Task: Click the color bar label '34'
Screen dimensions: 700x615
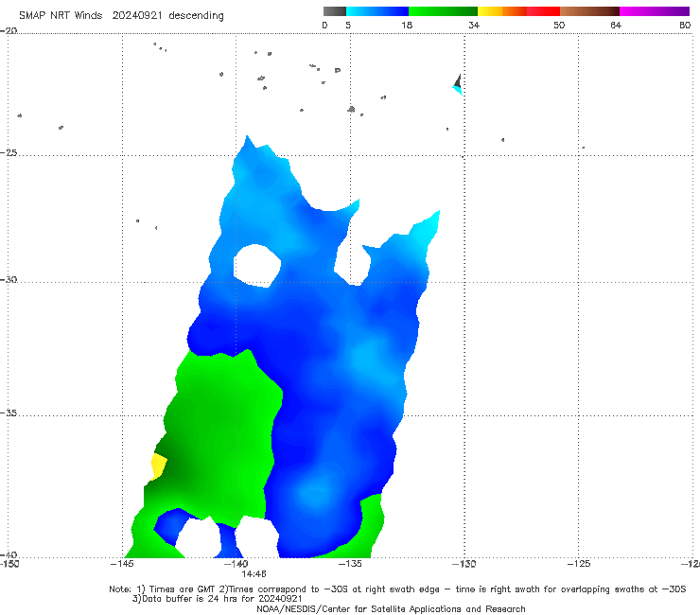Action: (x=474, y=25)
